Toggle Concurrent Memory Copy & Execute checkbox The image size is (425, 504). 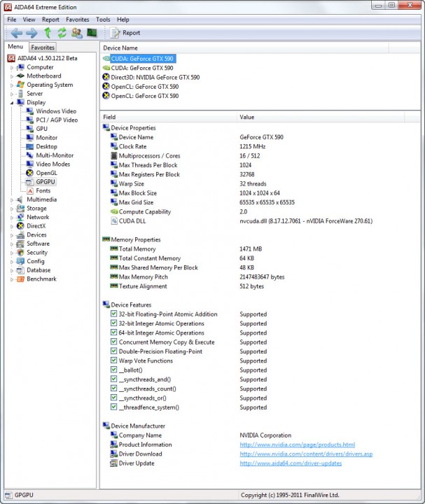tap(114, 342)
